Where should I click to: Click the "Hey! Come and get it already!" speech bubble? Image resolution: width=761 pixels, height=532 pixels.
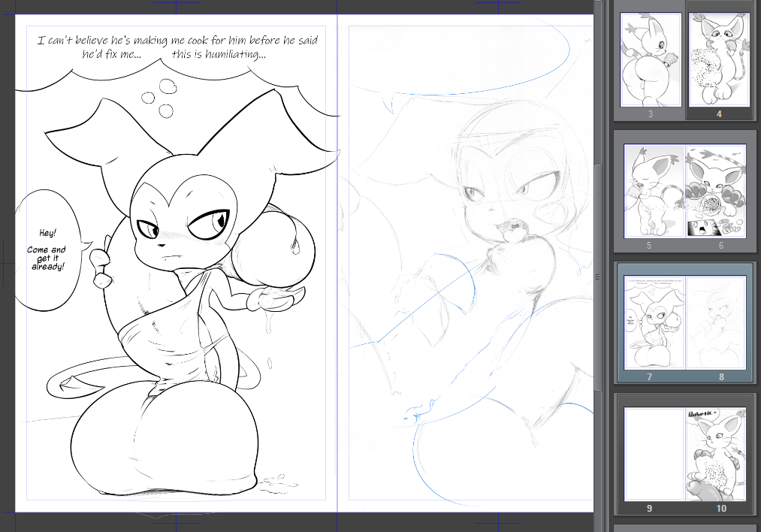pyautogui.click(x=46, y=249)
